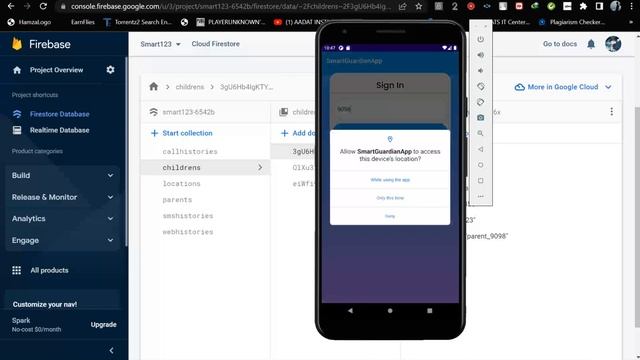The width and height of the screenshot is (640, 360).
Task: Open the Smart123 project dropdown
Action: pyautogui.click(x=160, y=44)
